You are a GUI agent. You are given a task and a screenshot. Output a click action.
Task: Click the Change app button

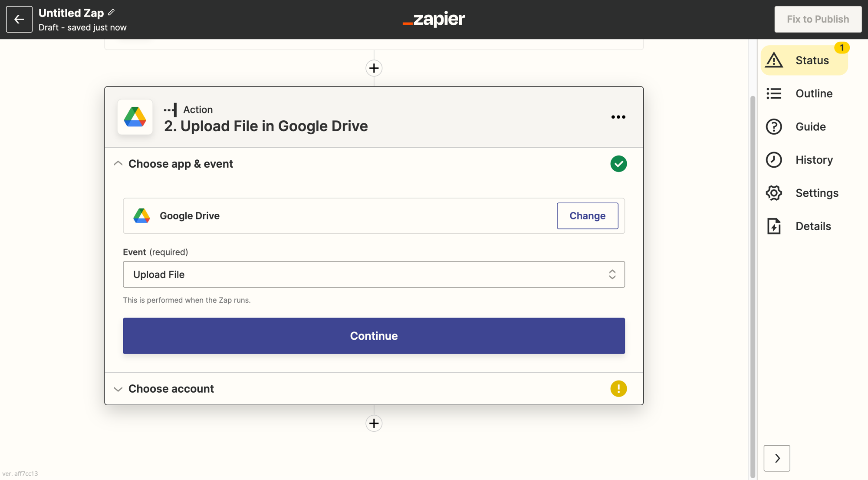tap(587, 216)
